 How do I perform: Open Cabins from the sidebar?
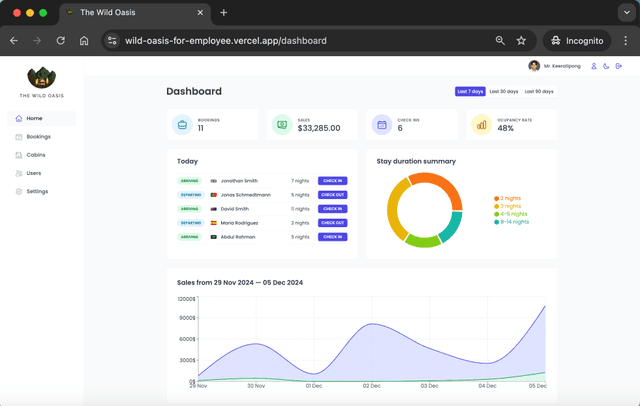click(x=36, y=155)
